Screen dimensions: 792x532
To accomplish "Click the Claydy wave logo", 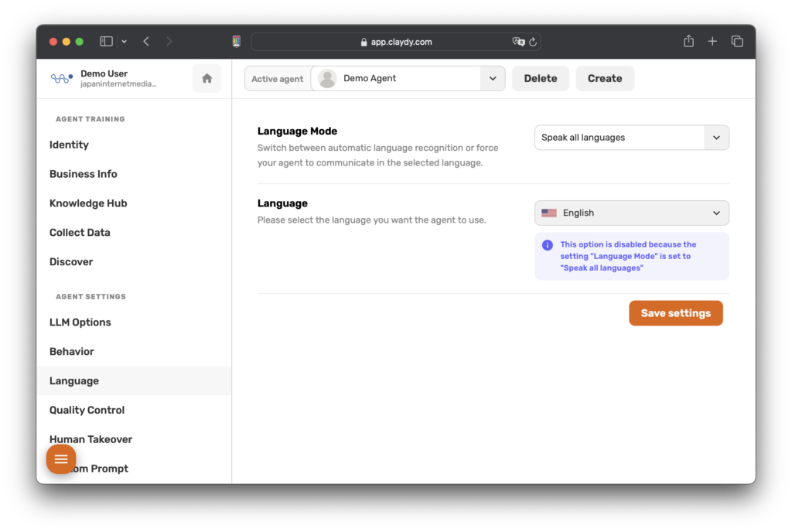I will coord(61,78).
